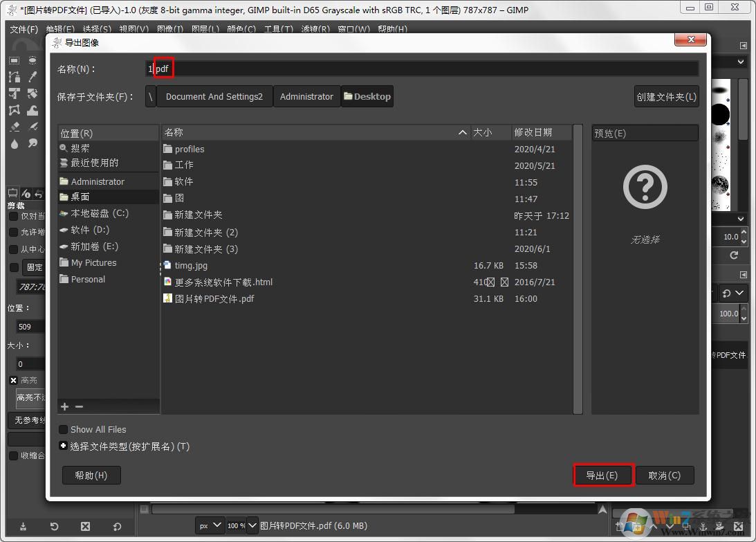Select the Ellipse Select tool

pyautogui.click(x=33, y=60)
